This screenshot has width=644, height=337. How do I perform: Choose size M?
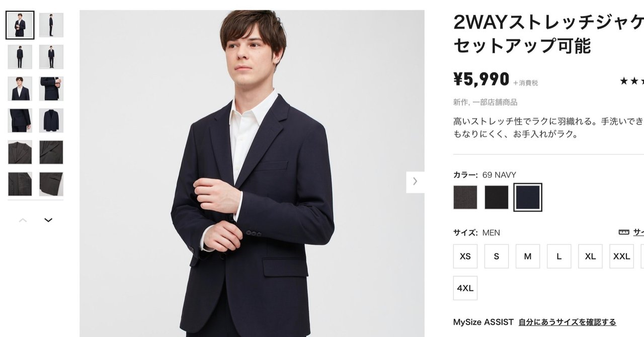[x=528, y=256]
